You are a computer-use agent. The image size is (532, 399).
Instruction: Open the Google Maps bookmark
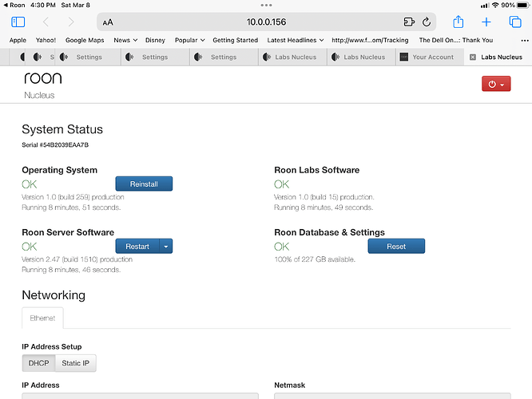point(85,40)
